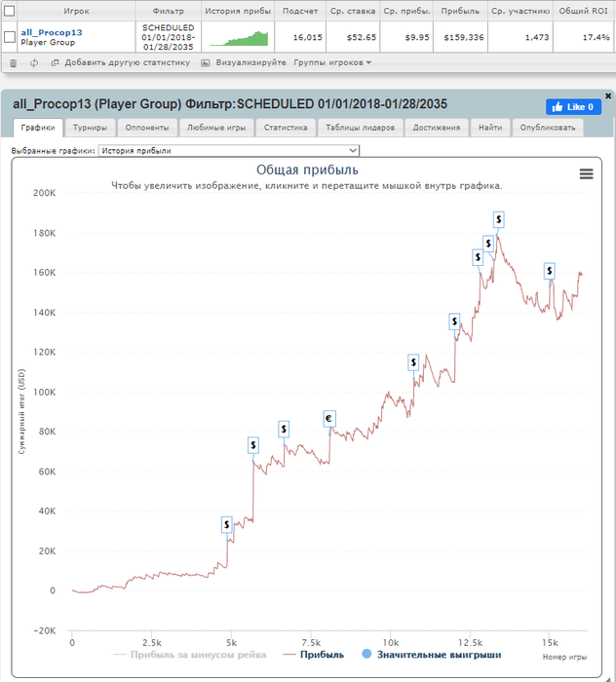The image size is (616, 682).
Task: Open the Найти tab
Action: point(490,128)
